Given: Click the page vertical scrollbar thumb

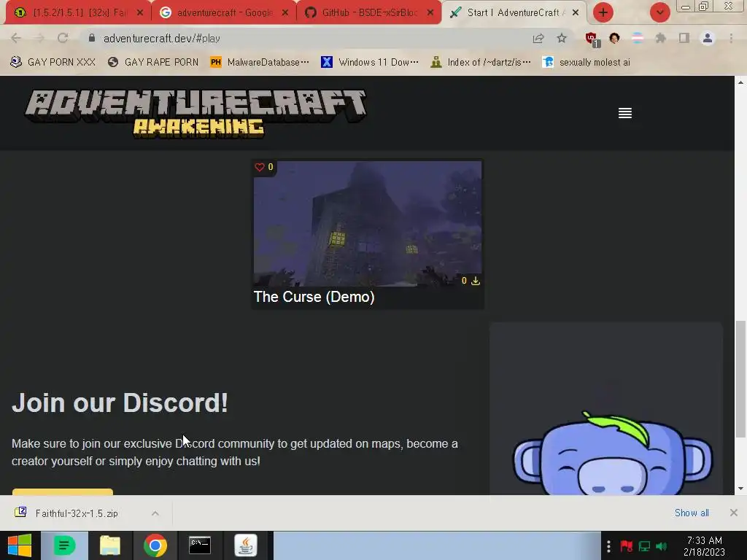Looking at the screenshot, I should point(740,379).
